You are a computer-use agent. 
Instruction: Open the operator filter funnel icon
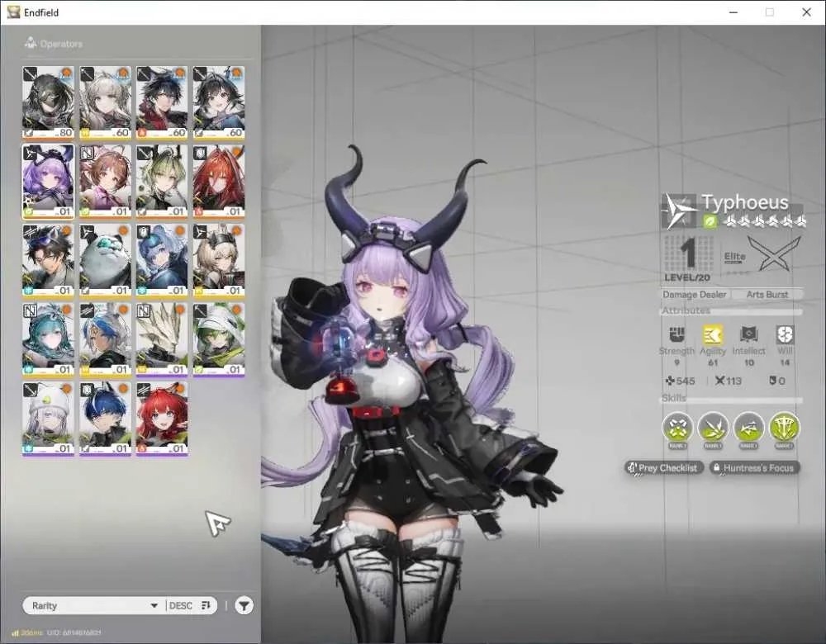(244, 605)
